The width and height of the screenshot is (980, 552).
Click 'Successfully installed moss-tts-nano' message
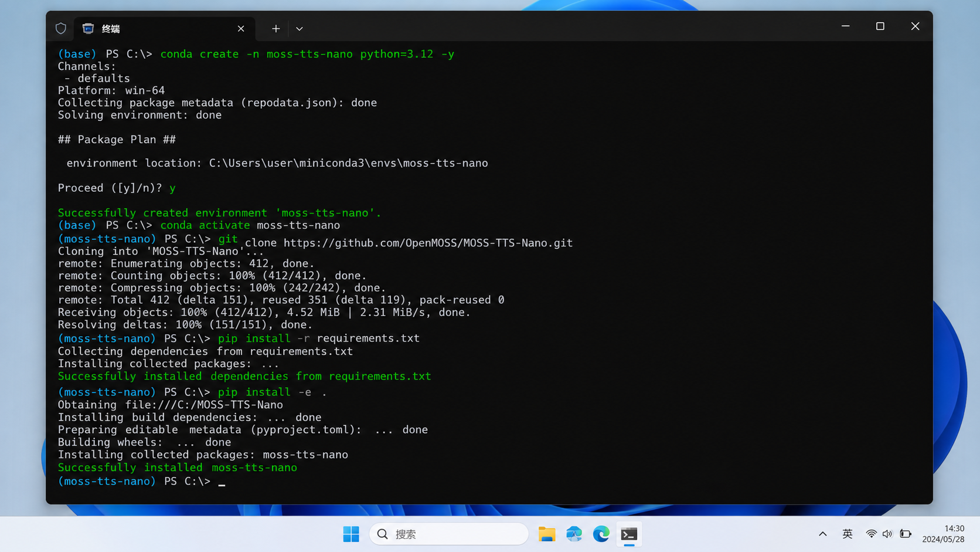click(x=178, y=468)
